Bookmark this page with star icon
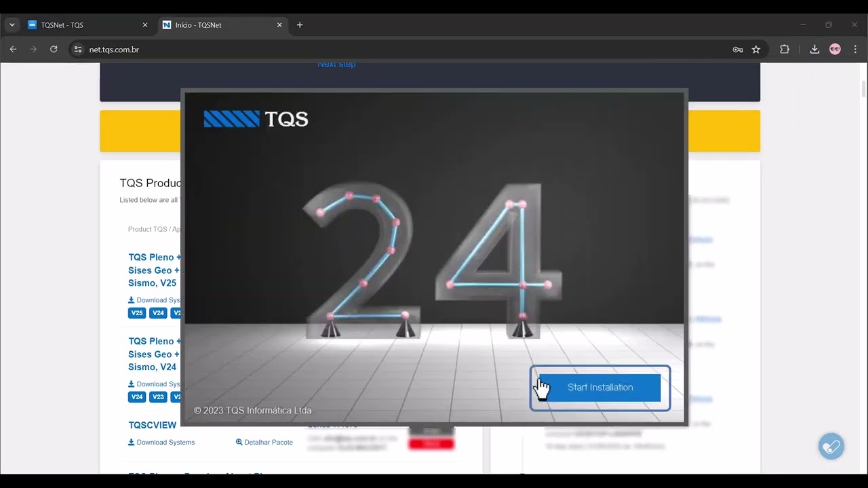This screenshot has width=868, height=488. tap(756, 49)
